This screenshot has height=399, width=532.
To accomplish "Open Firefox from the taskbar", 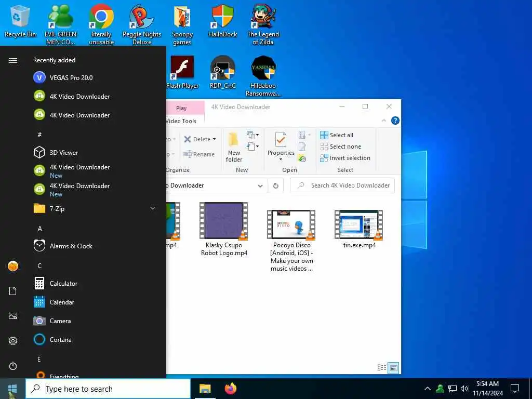I will (231, 389).
